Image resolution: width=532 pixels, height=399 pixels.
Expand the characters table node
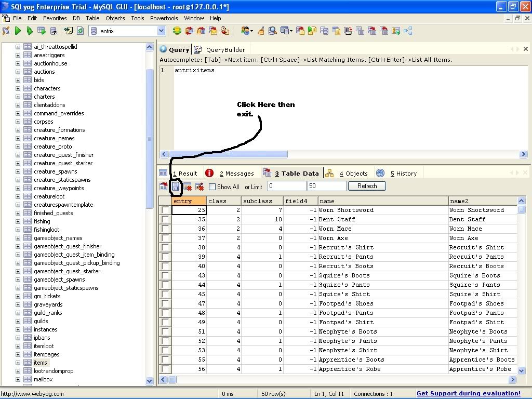[18, 88]
